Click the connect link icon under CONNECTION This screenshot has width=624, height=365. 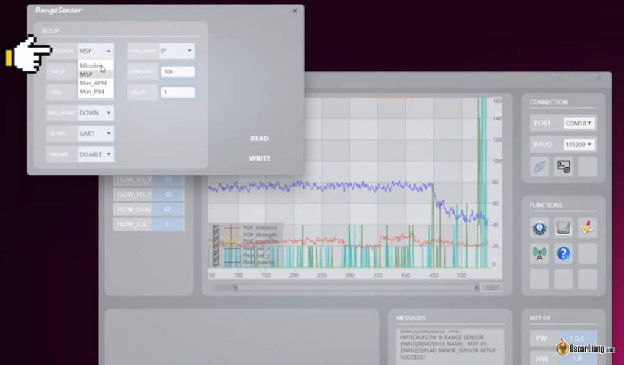[539, 166]
